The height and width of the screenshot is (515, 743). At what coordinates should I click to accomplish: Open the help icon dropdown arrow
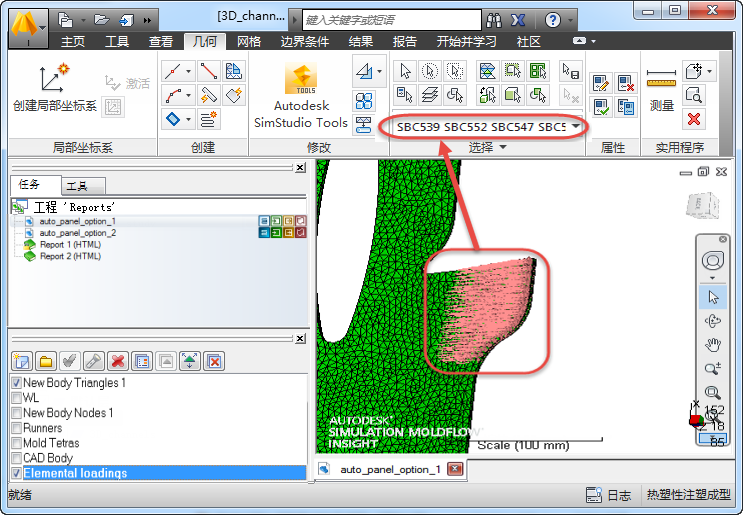[570, 20]
